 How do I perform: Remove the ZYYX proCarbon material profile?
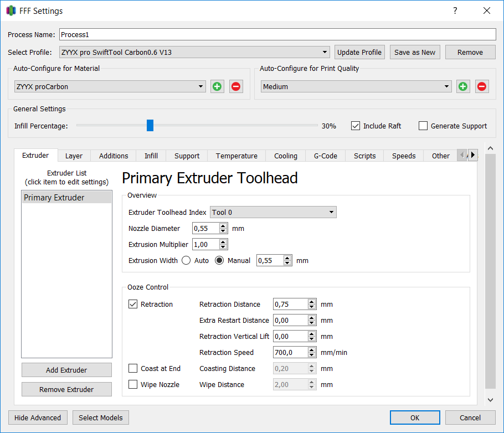coord(235,86)
